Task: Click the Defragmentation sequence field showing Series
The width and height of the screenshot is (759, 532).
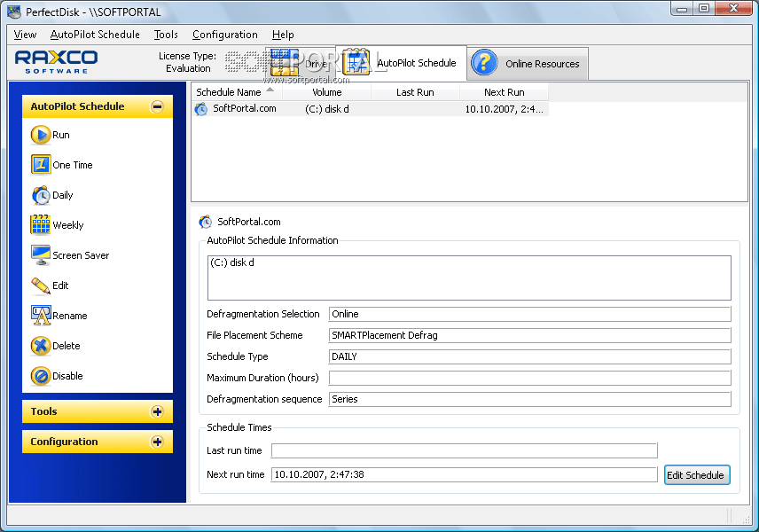Action: tap(529, 399)
